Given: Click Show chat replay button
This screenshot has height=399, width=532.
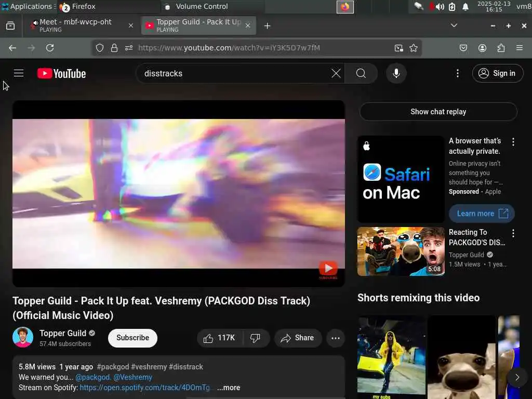Looking at the screenshot, I should pyautogui.click(x=438, y=112).
